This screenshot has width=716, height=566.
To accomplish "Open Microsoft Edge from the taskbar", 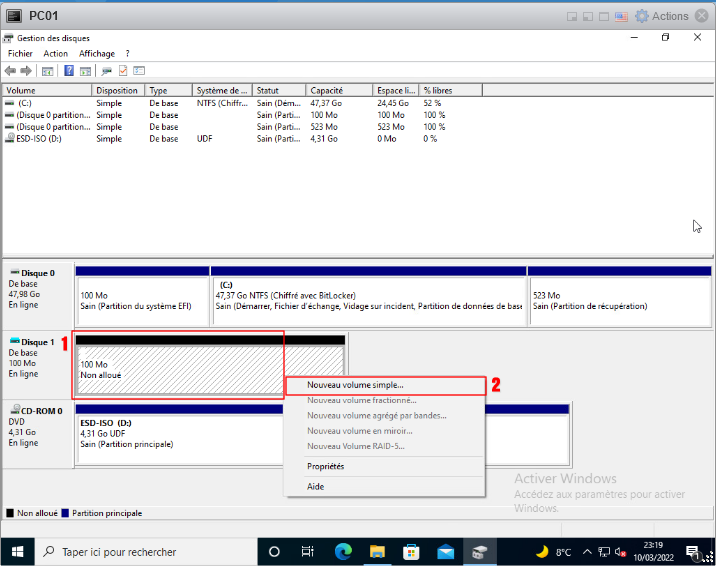I will tap(343, 551).
